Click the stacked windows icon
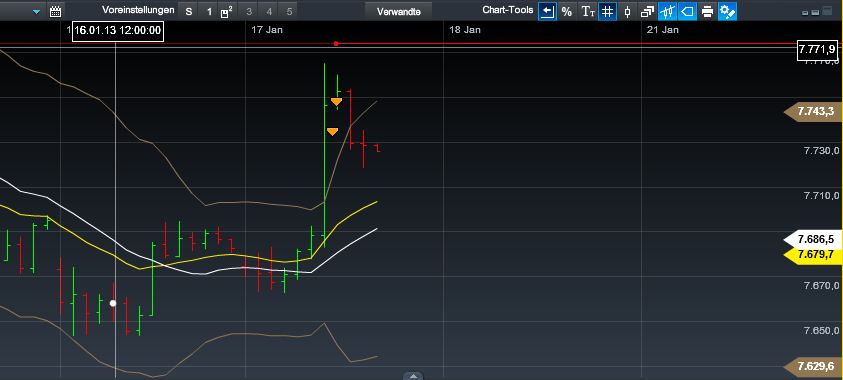843x380 pixels. [x=647, y=11]
